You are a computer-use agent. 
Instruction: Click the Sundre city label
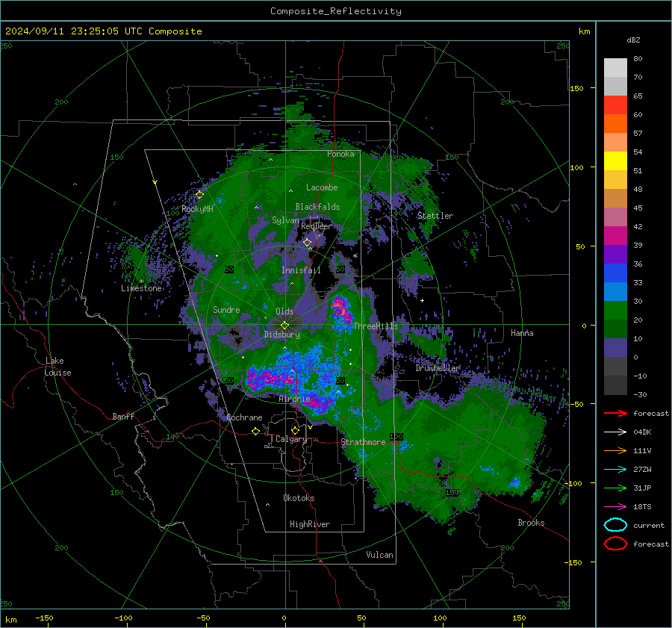(226, 309)
